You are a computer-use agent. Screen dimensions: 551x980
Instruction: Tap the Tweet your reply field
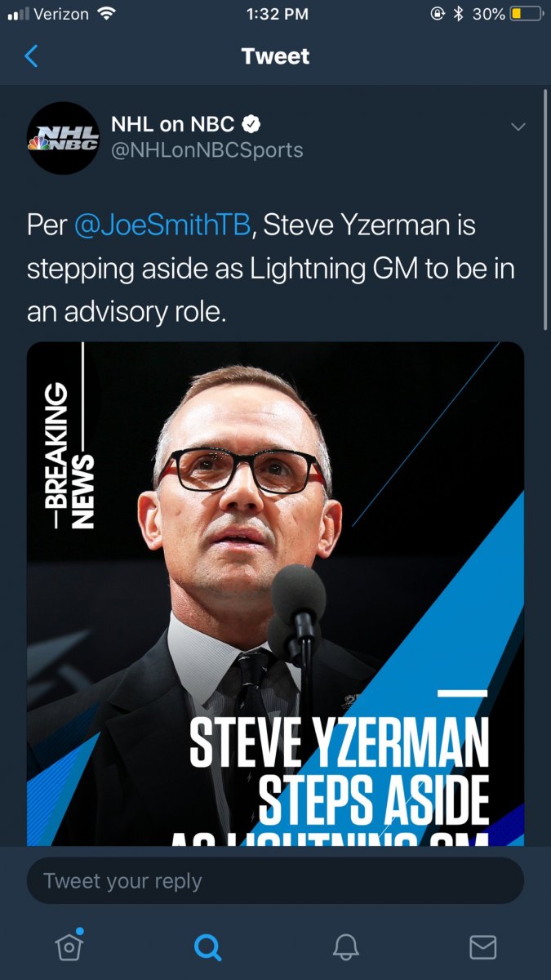tap(275, 881)
